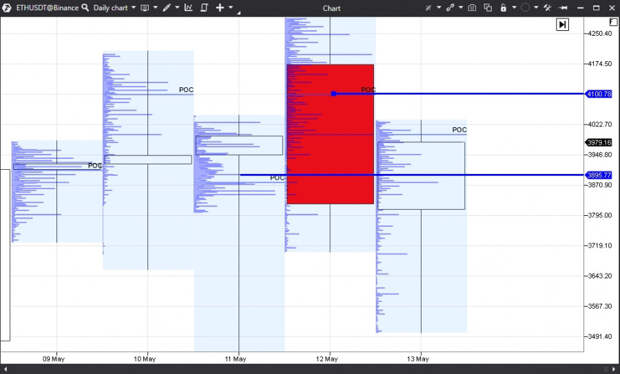
Task: Take a chart snapshot with camera icon
Action: (x=472, y=8)
